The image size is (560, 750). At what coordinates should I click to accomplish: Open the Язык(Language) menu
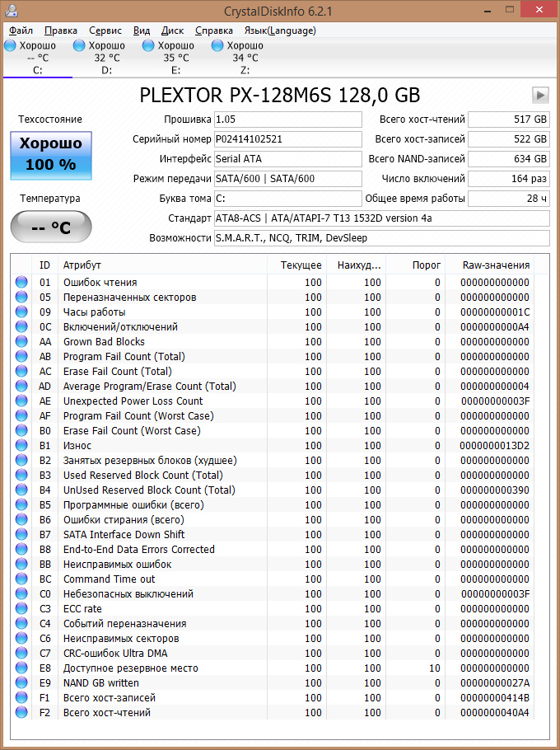pos(280,30)
